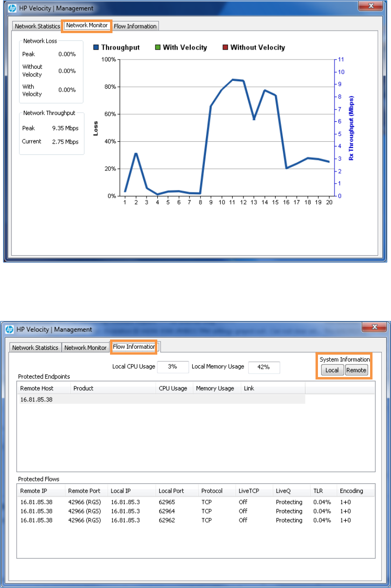The width and height of the screenshot is (391, 588).
Task: Click Local Port column header
Action: (177, 491)
